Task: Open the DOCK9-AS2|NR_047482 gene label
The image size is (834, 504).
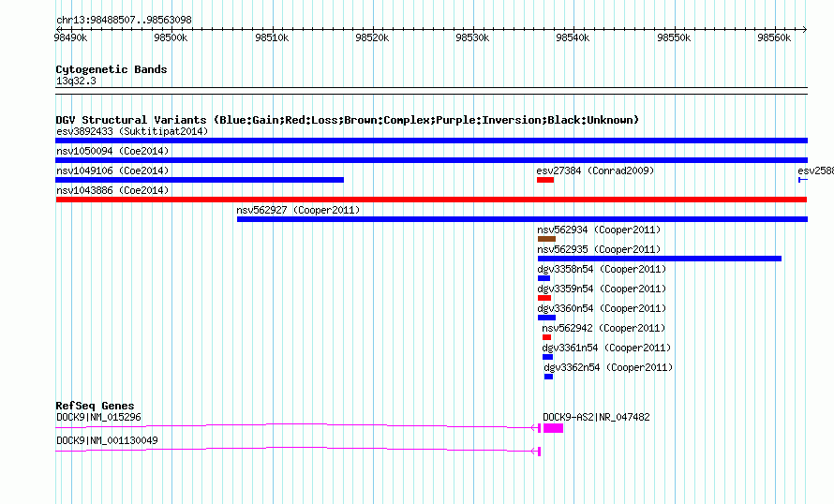Action: click(596, 417)
